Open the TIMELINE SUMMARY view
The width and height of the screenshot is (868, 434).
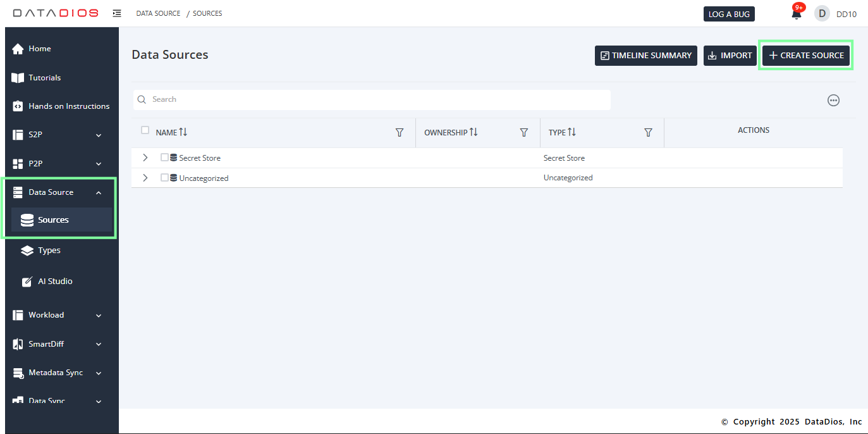click(x=645, y=55)
